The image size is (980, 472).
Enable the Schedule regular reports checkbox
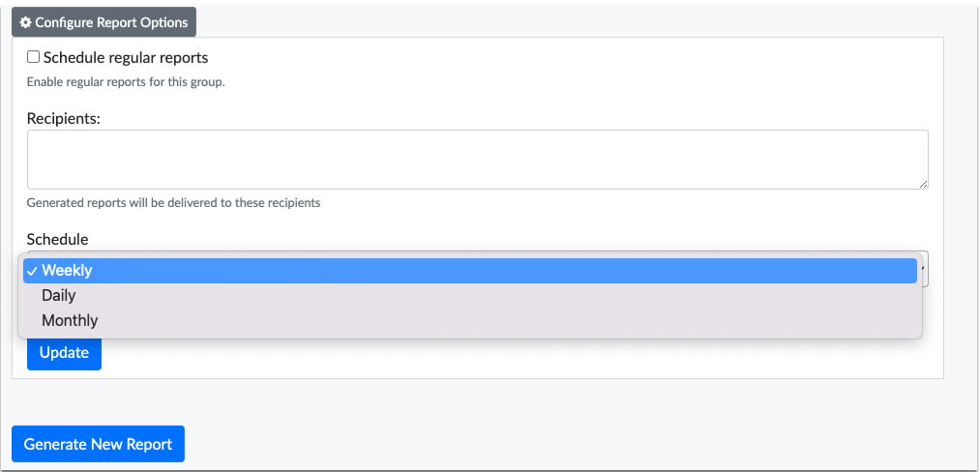pyautogui.click(x=33, y=57)
